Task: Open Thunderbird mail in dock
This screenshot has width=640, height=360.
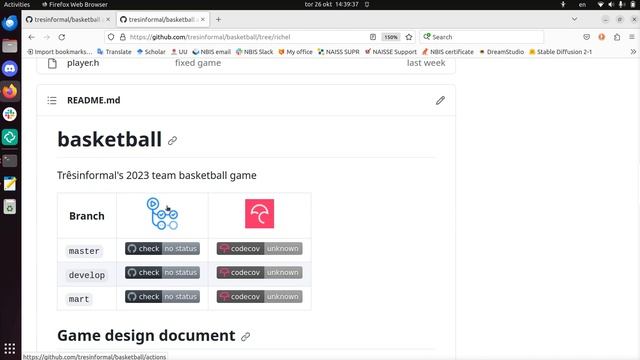Action: (x=10, y=23)
